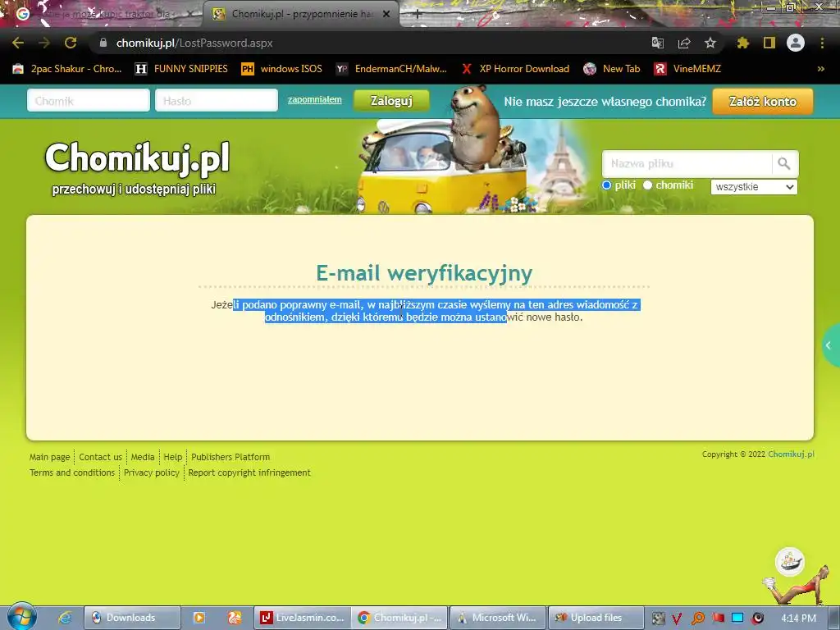Select the pliki radio button

pyautogui.click(x=606, y=185)
